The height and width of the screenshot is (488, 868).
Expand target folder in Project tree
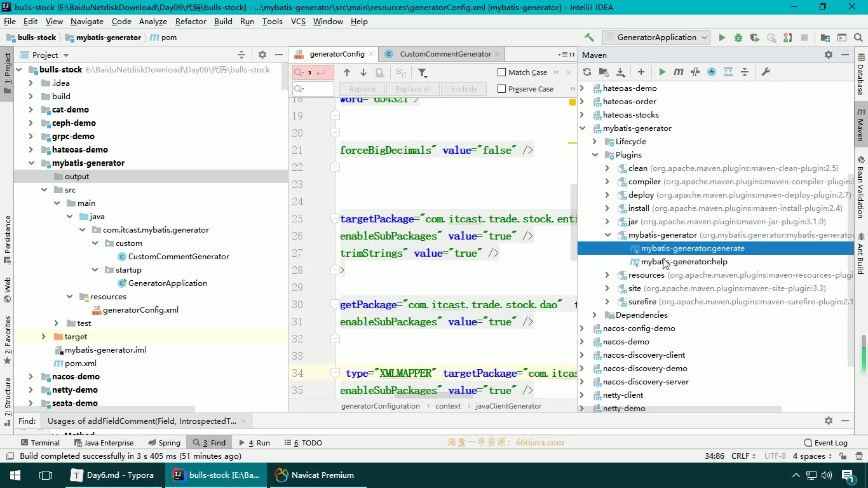point(44,337)
